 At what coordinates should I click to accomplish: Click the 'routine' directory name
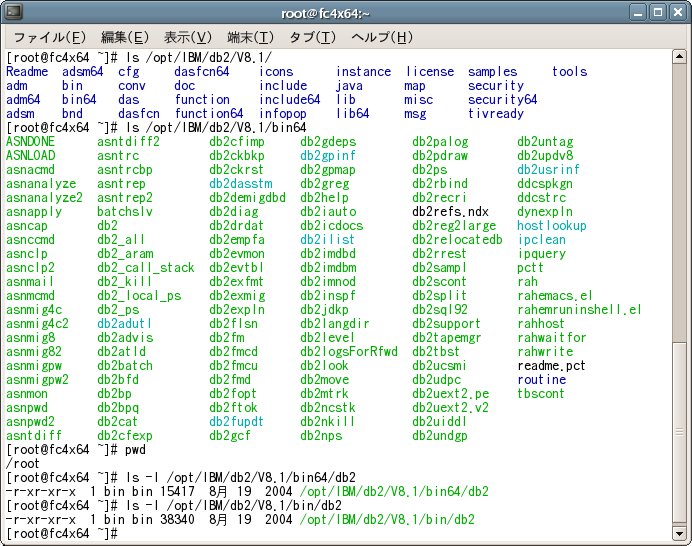[x=542, y=380]
